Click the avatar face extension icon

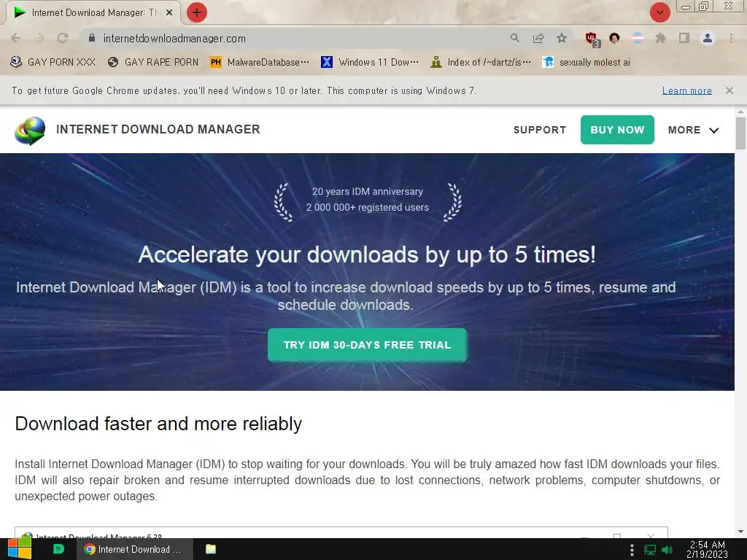point(614,38)
